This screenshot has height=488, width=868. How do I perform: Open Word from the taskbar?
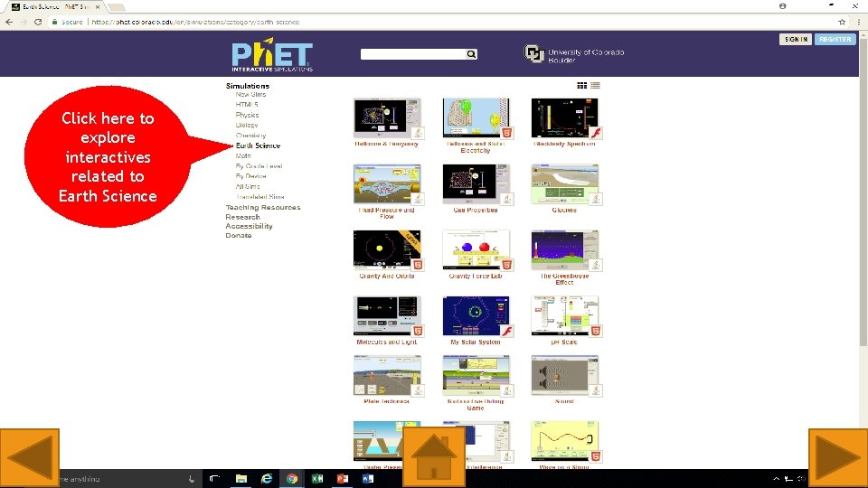(x=368, y=479)
